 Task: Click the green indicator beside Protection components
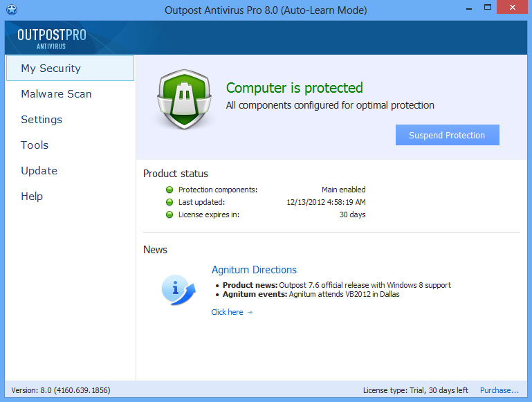[x=169, y=190]
